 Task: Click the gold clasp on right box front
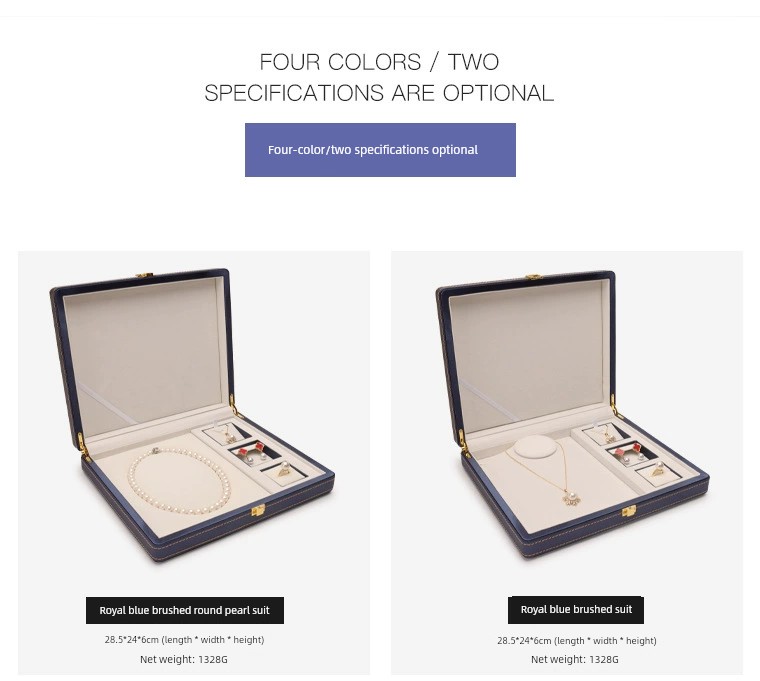coord(629,511)
